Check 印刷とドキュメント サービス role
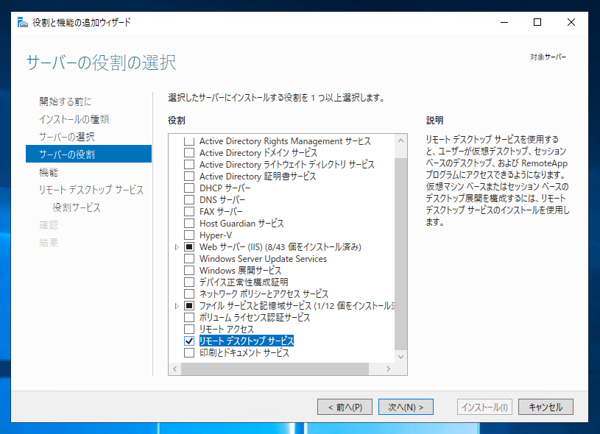The height and width of the screenshot is (434, 600). pyautogui.click(x=189, y=352)
